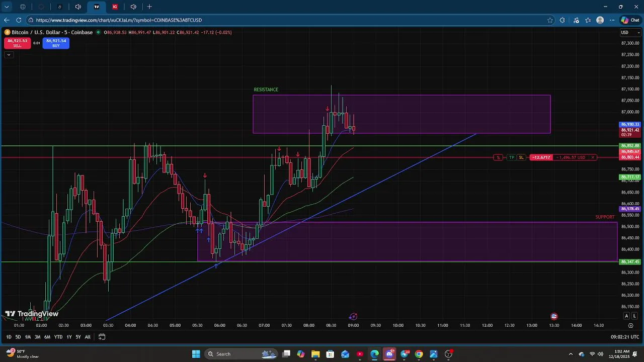Open Edge settings and more menu
Viewport: 644px width, 362px height.
coord(612,20)
